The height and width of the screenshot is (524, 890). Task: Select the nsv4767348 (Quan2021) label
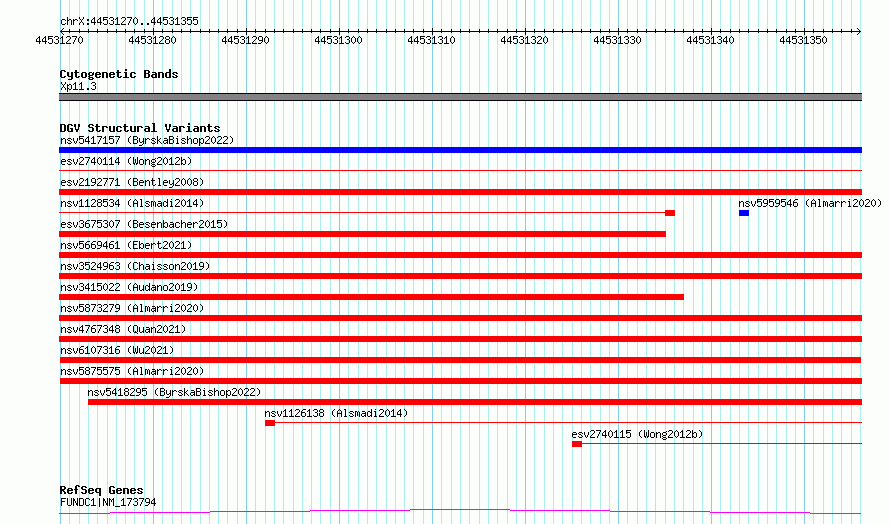point(123,329)
